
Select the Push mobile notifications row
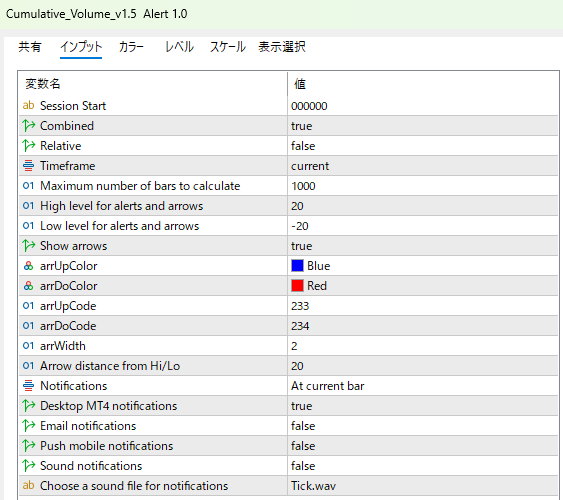pos(288,446)
